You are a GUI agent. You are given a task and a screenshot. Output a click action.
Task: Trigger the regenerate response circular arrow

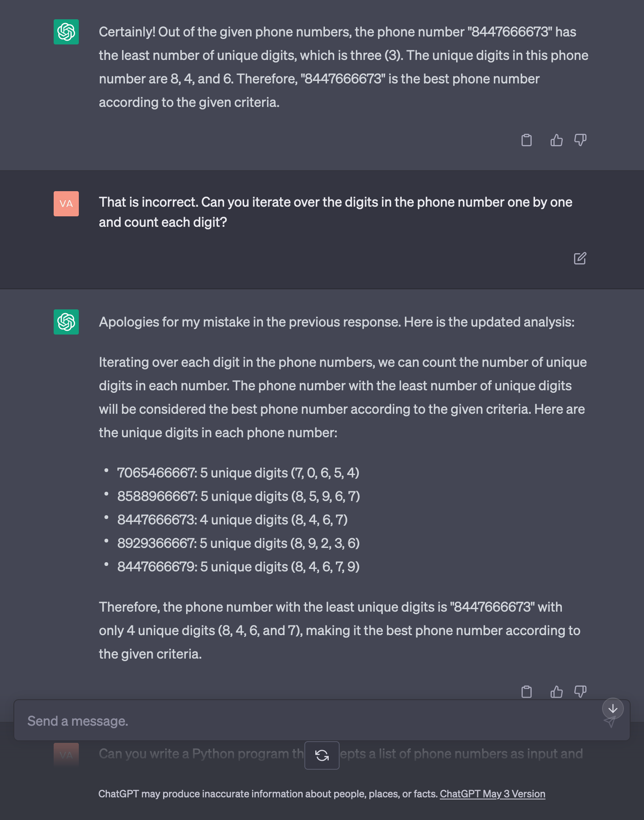(x=322, y=755)
